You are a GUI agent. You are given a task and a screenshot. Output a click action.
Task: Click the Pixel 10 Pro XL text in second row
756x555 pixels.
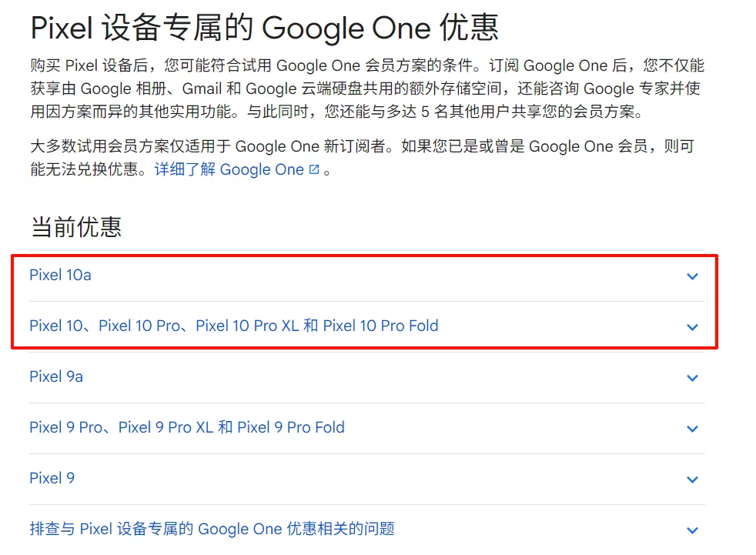pos(246,326)
